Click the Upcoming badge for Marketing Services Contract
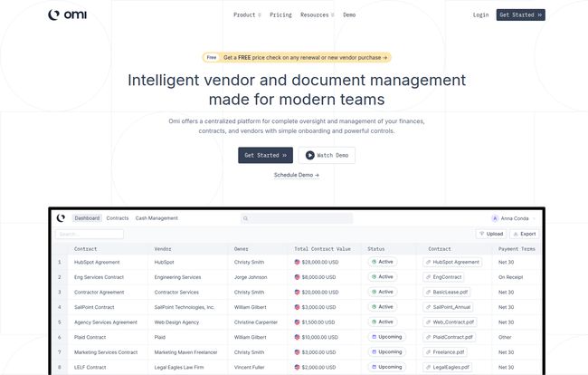588x375 pixels. [x=386, y=351]
